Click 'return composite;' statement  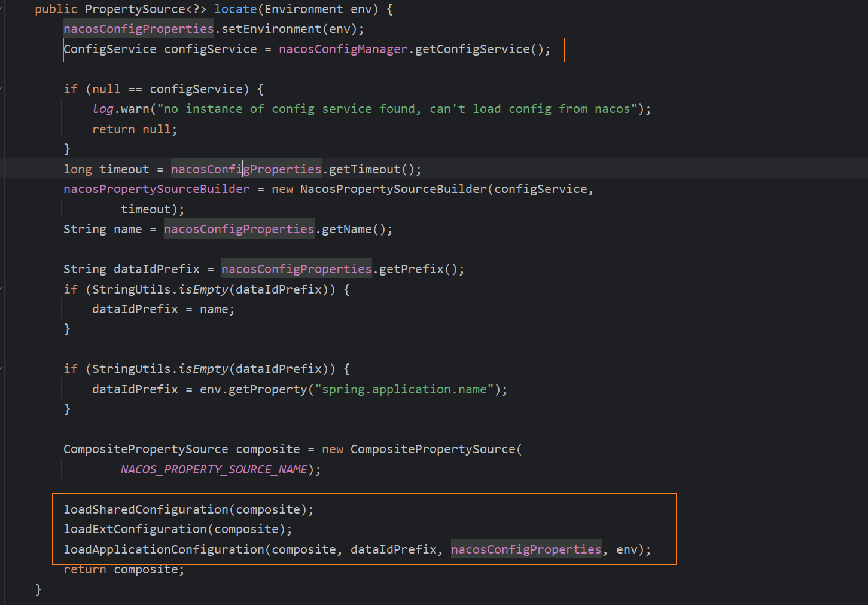coord(124,569)
